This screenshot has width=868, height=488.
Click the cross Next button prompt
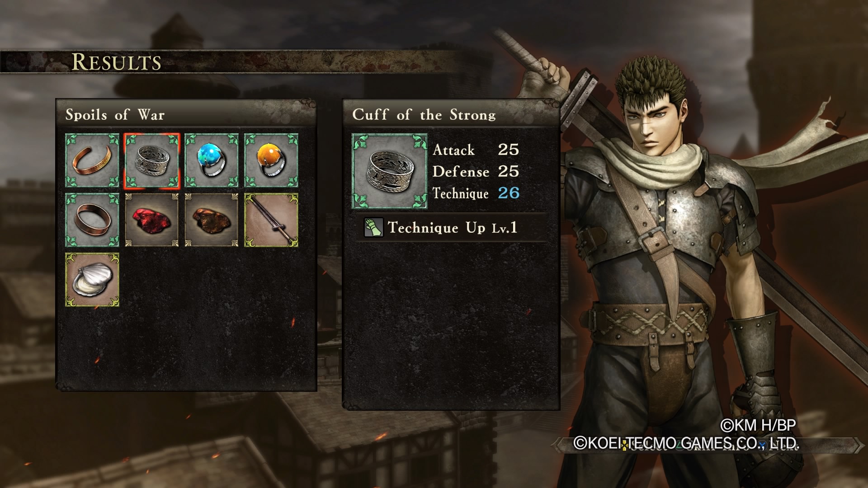pyautogui.click(x=779, y=445)
